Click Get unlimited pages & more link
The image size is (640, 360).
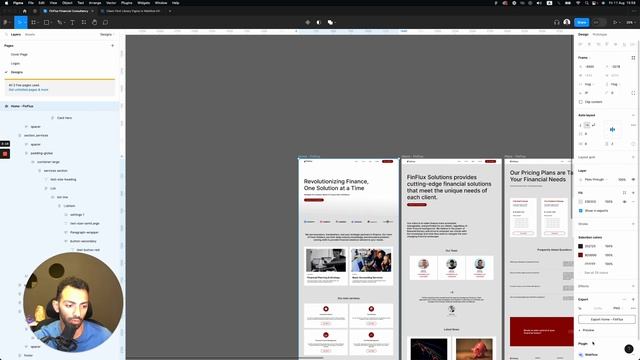(x=29, y=90)
